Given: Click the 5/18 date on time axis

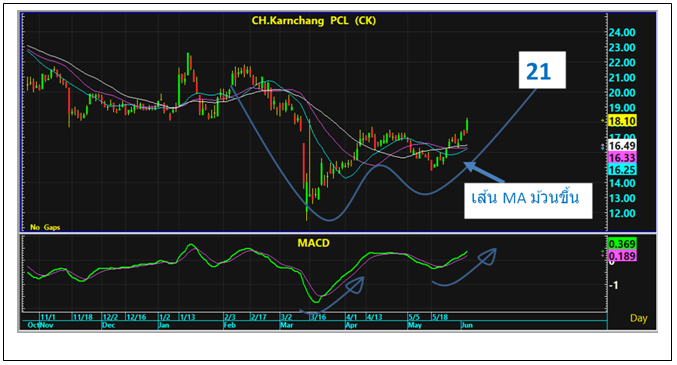Looking at the screenshot, I should (x=440, y=317).
